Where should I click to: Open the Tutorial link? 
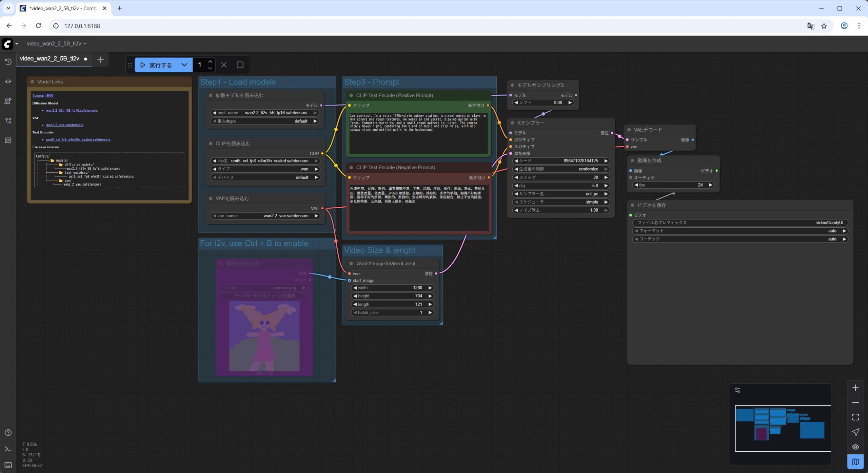pyautogui.click(x=38, y=96)
